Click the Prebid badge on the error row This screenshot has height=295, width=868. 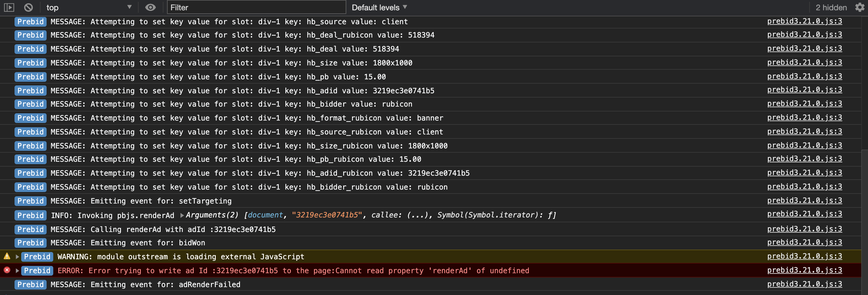click(x=37, y=271)
